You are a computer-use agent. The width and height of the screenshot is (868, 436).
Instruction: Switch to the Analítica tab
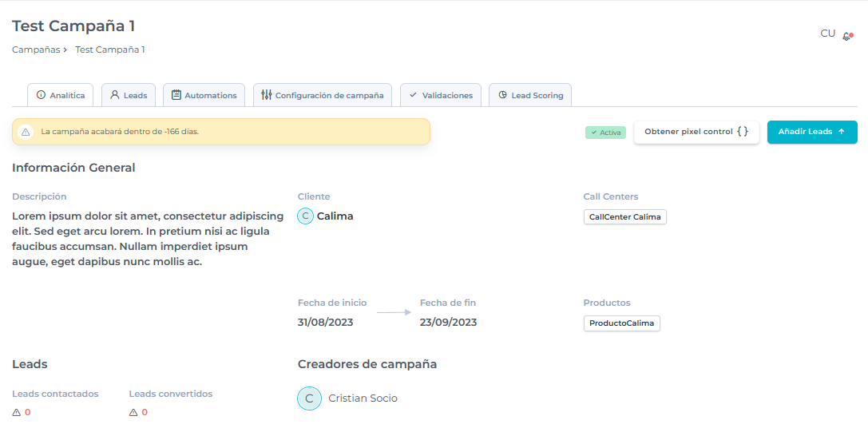click(x=61, y=95)
